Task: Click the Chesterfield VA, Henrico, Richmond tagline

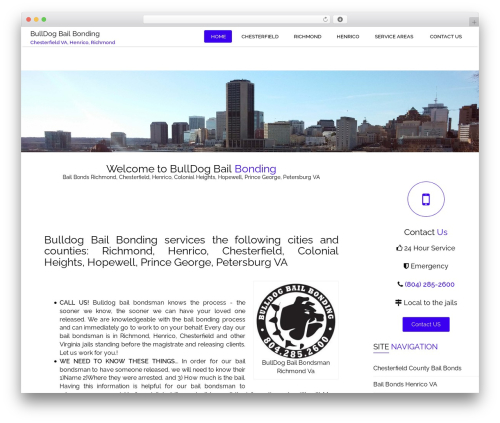Action: point(72,42)
